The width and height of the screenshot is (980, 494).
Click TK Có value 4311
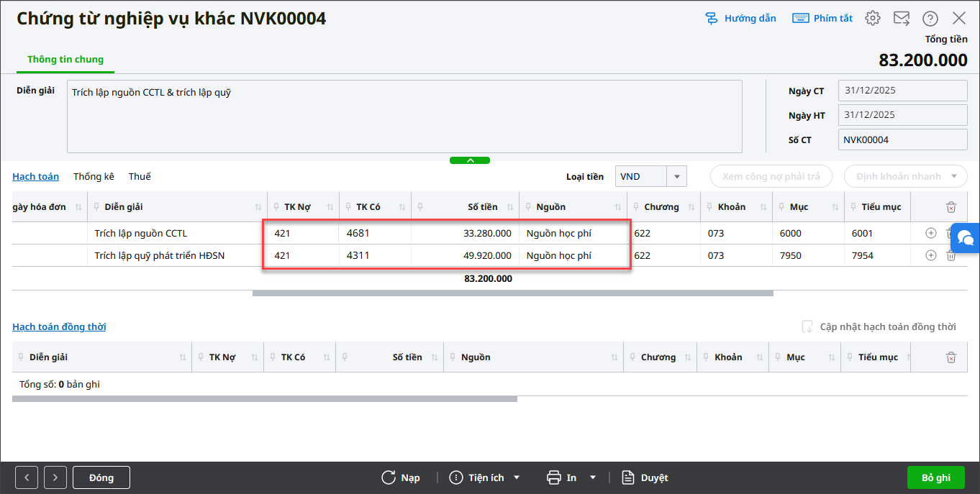click(358, 255)
